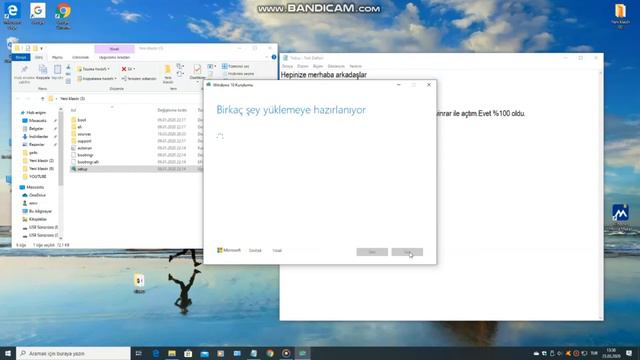Open Dosya menu in Notepad
Screen dimensions: 640x360
287,66
